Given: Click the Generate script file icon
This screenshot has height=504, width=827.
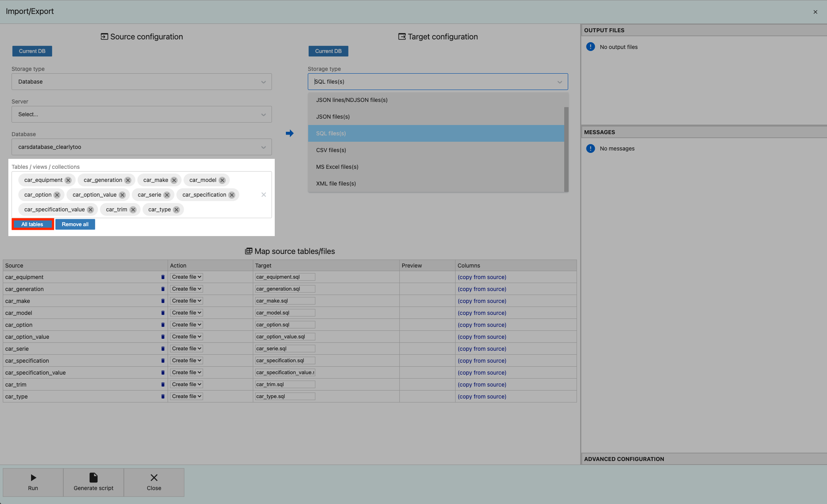Looking at the screenshot, I should 94,477.
